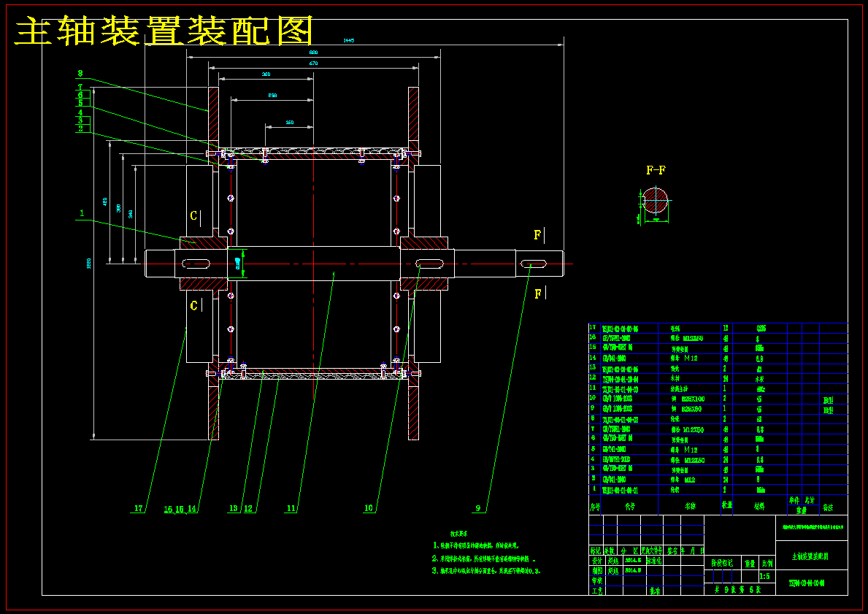The image size is (868, 614).
Task: Click technical requirement line 1
Action: click(475, 546)
